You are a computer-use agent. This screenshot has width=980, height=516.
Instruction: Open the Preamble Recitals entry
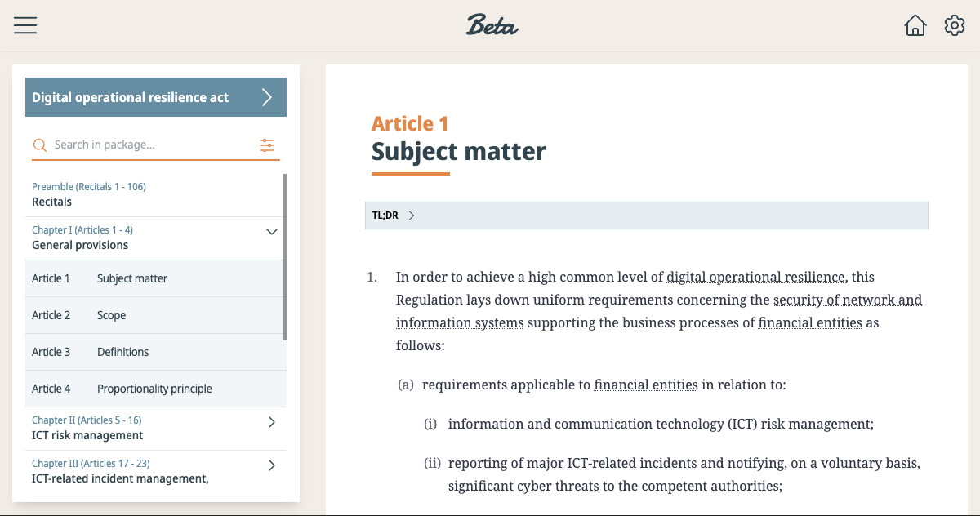(x=88, y=193)
